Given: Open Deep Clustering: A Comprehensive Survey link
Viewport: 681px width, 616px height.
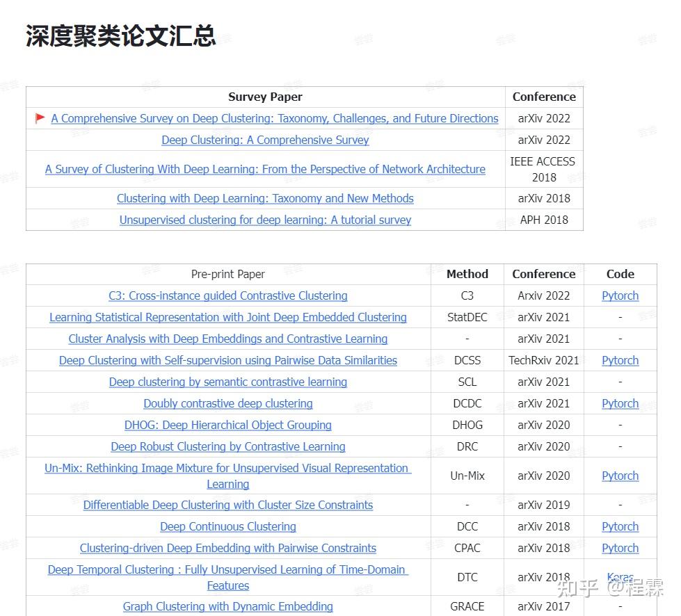Looking at the screenshot, I should click(265, 140).
